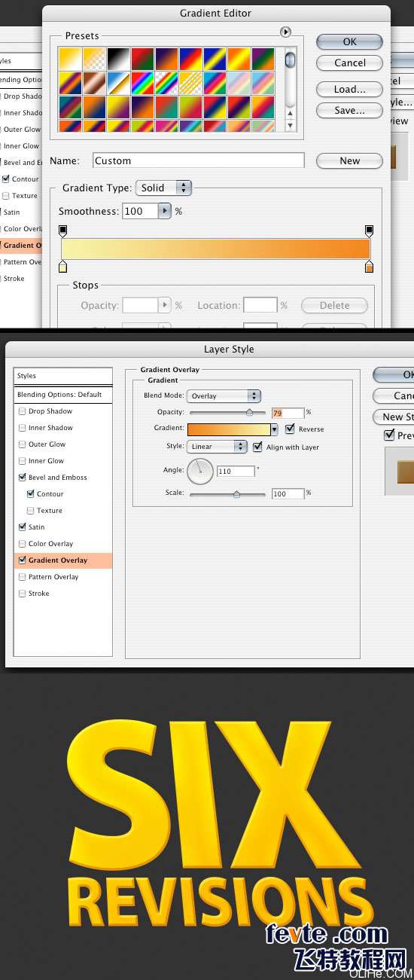Uncheck Bevel and Emboss in Layer Style
Viewport: 414px width, 980px height.
(23, 478)
